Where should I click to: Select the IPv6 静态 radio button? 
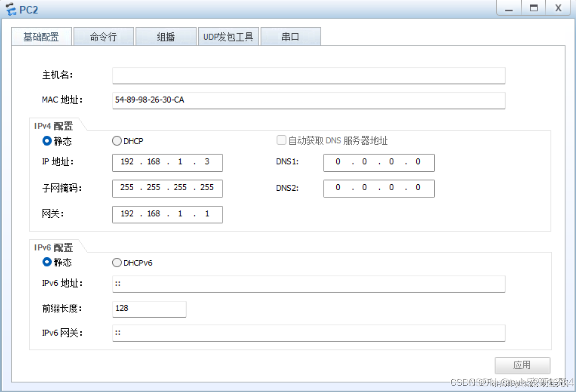click(46, 262)
